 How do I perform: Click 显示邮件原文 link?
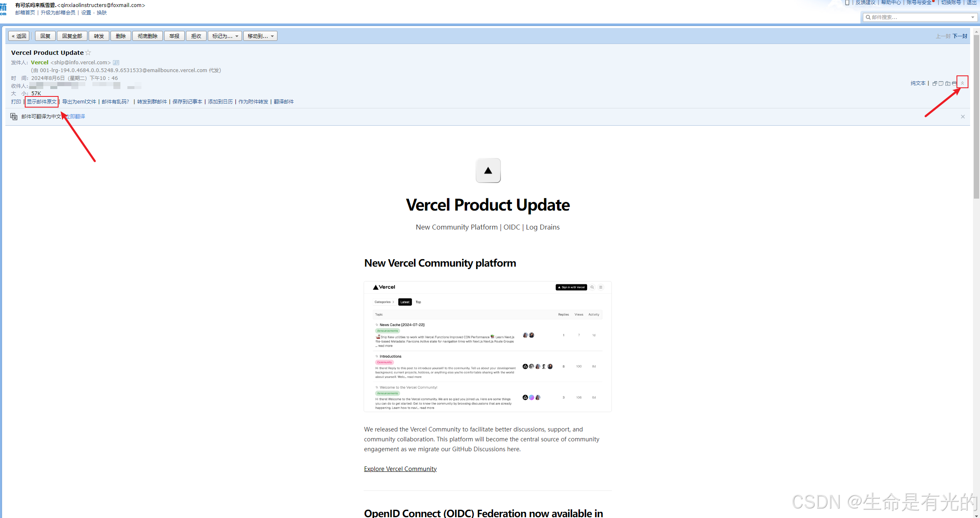[42, 102]
